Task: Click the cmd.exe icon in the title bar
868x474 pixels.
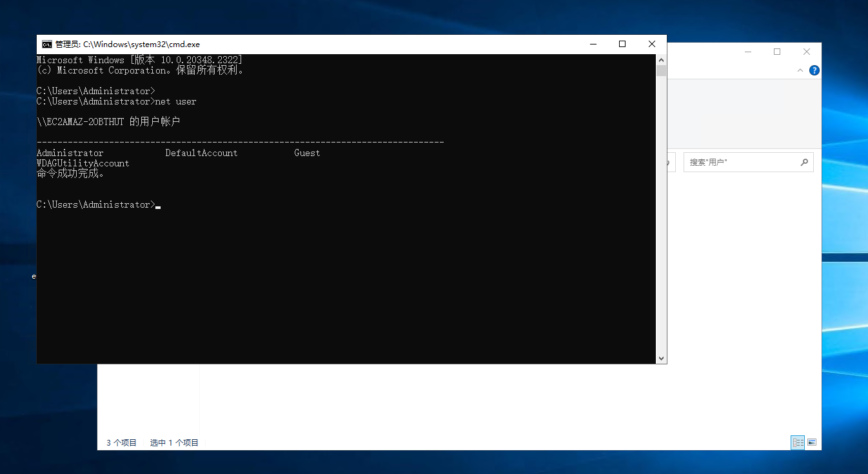Action: pos(47,44)
